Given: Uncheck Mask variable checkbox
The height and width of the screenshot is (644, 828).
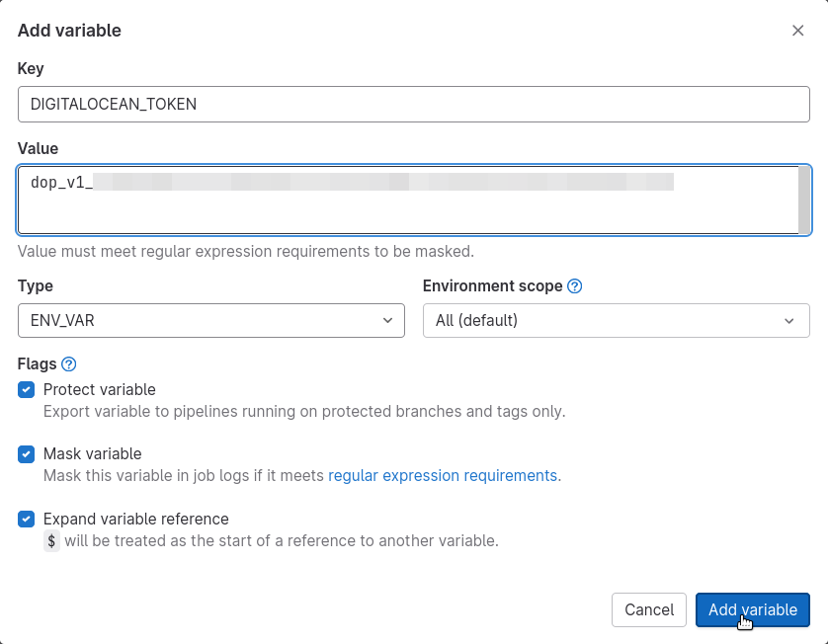Looking at the screenshot, I should click(26, 454).
